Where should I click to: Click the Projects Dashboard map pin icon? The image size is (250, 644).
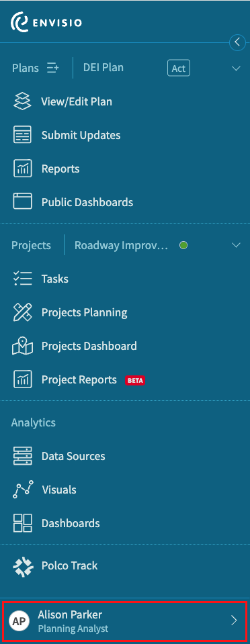[x=23, y=346]
